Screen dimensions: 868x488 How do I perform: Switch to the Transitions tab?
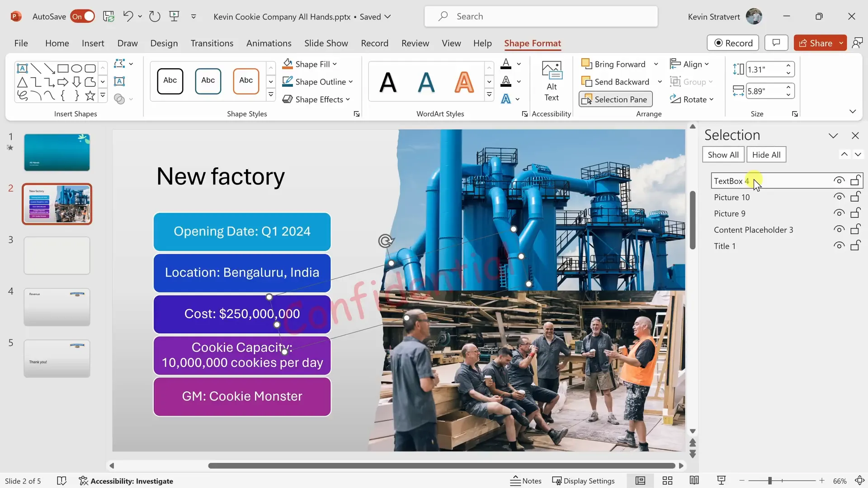pyautogui.click(x=212, y=43)
